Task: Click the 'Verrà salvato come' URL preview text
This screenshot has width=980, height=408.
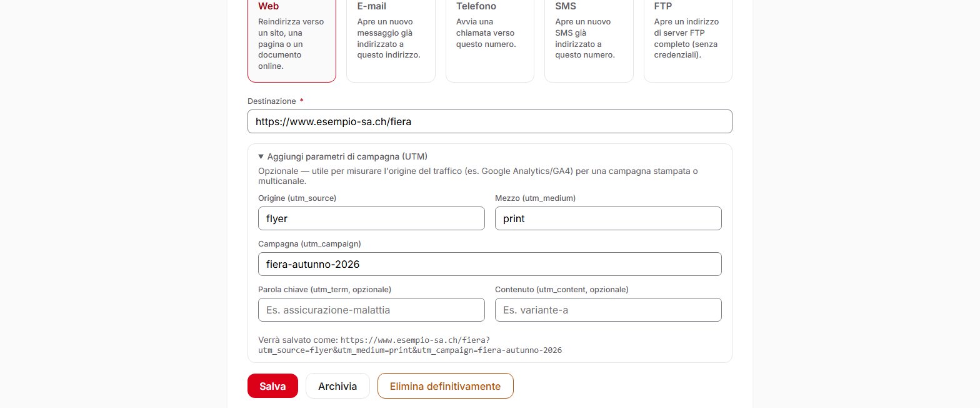Action: tap(410, 345)
